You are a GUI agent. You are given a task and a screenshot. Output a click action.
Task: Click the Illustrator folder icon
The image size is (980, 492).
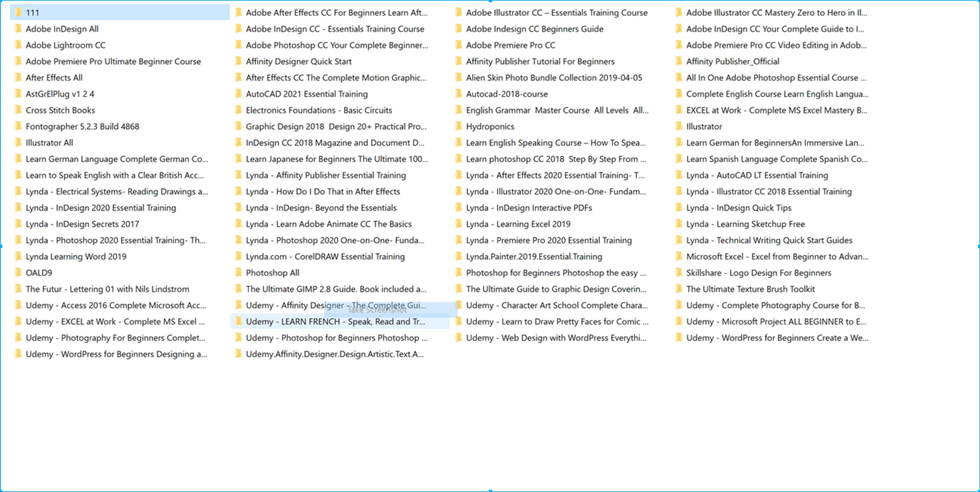point(679,126)
